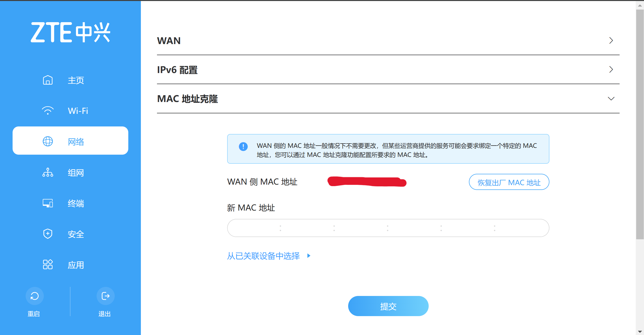Click the home icon beside 主页

(48, 80)
